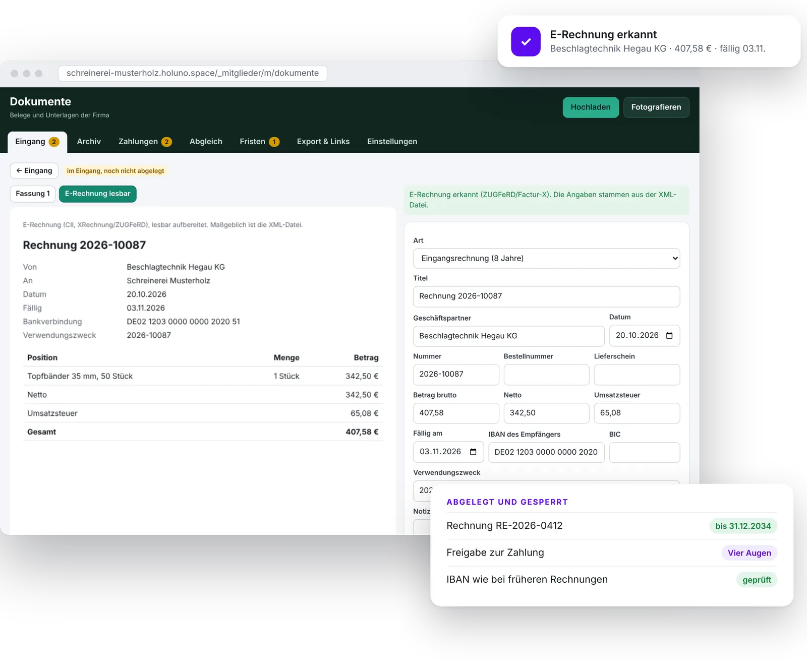
Task: Open the calendar picker in Fällig am field
Action: 473,452
